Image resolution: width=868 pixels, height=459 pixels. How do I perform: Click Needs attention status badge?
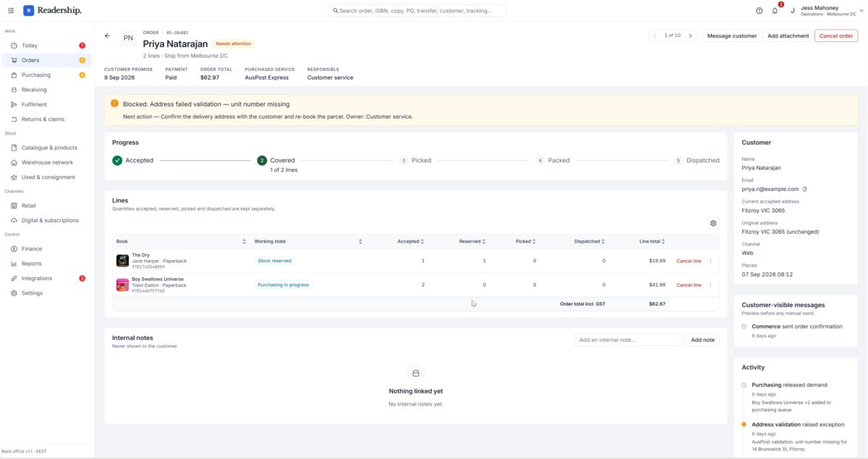[x=234, y=43]
